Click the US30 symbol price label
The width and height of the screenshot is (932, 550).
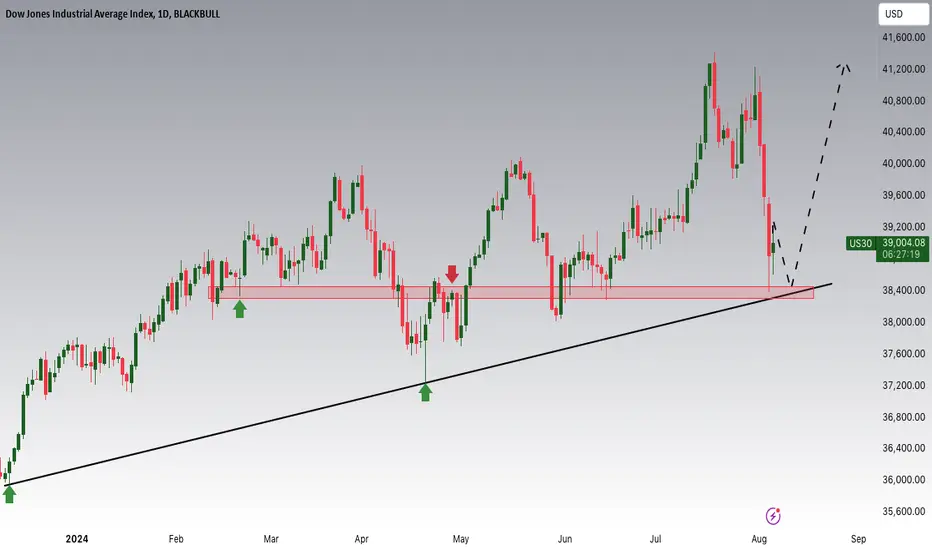pos(860,243)
